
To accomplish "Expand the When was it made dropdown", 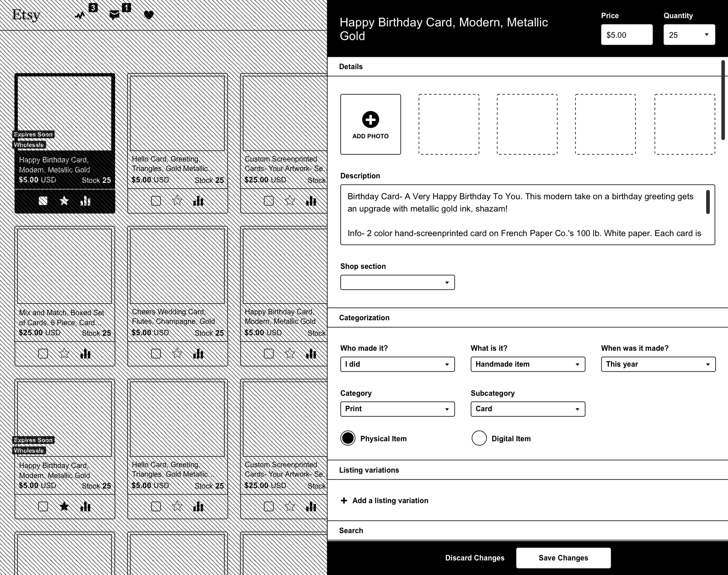I will 657,364.
